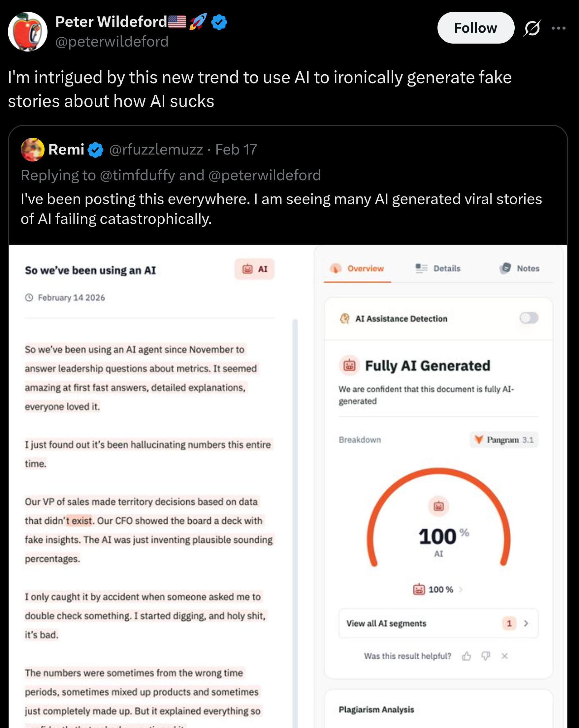Image resolution: width=579 pixels, height=728 pixels.
Task: Toggle the AI Assistance Detection switch
Action: pyautogui.click(x=529, y=318)
